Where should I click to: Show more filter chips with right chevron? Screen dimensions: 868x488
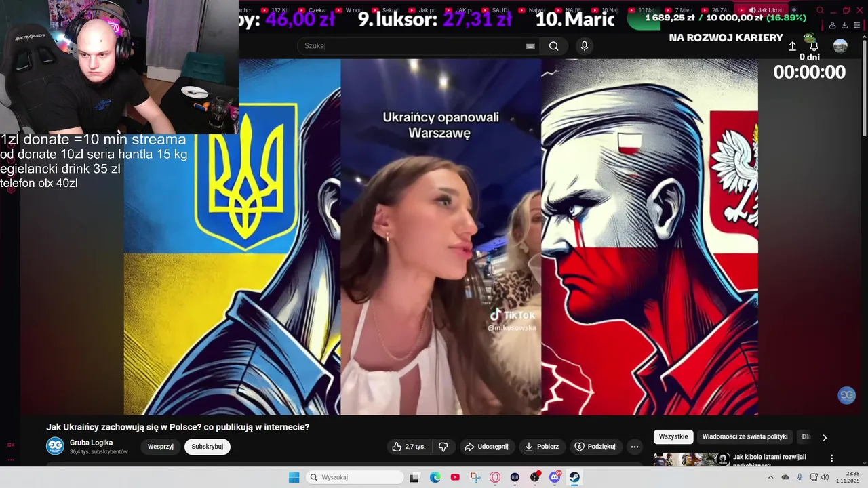coord(825,438)
